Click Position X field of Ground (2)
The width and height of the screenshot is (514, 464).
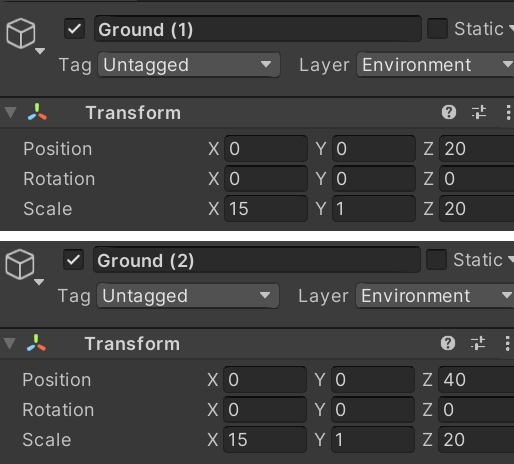[265, 380]
